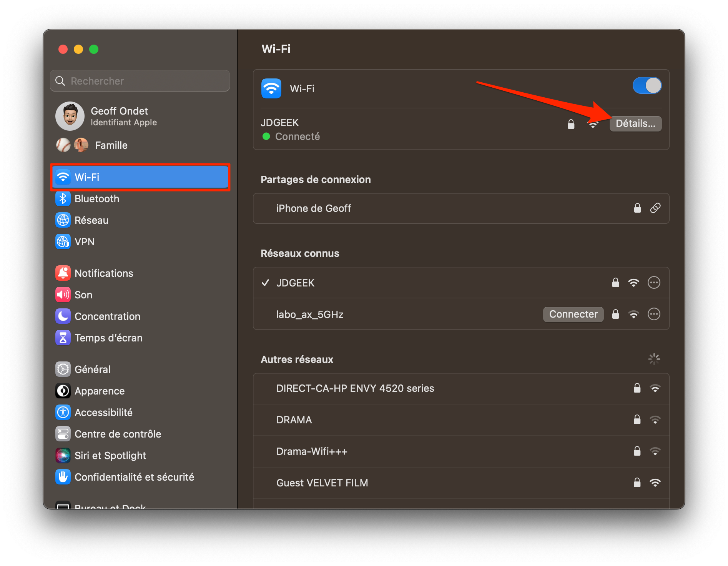The width and height of the screenshot is (728, 566).
Task: Click the Temps d'écran hourglass icon
Action: click(63, 338)
